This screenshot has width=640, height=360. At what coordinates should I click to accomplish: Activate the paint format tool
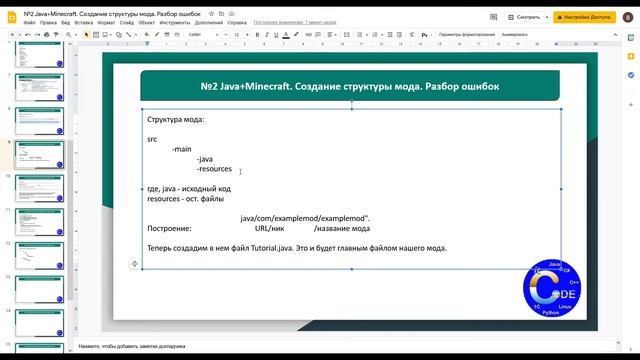tap(56, 35)
